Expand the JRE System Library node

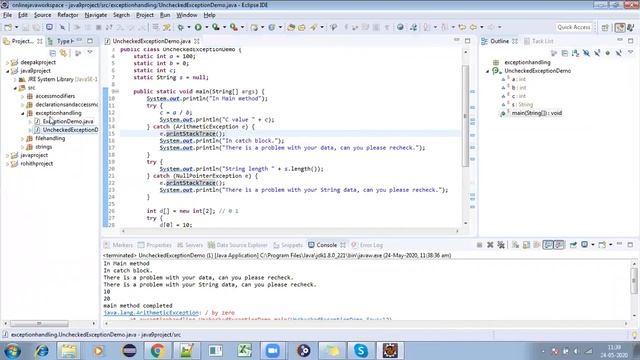coord(15,79)
